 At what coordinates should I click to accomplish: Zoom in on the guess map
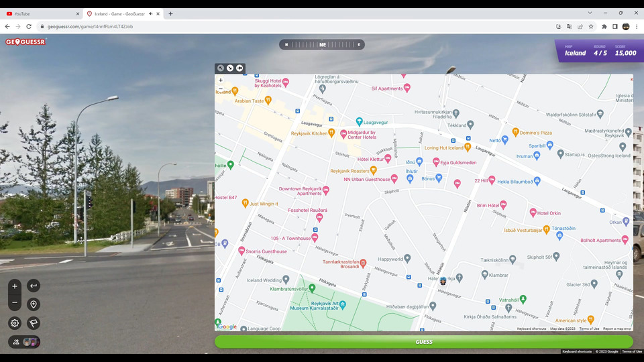coord(221,80)
